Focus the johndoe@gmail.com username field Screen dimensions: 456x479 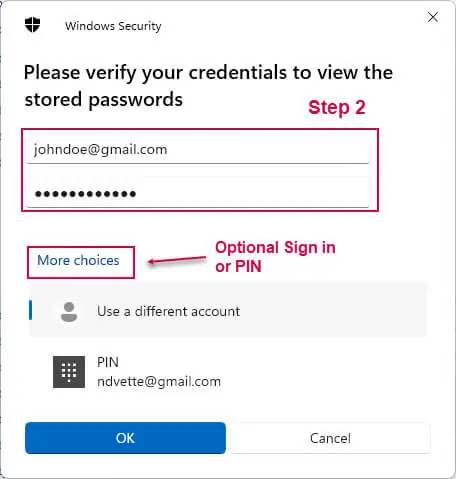[x=198, y=149]
